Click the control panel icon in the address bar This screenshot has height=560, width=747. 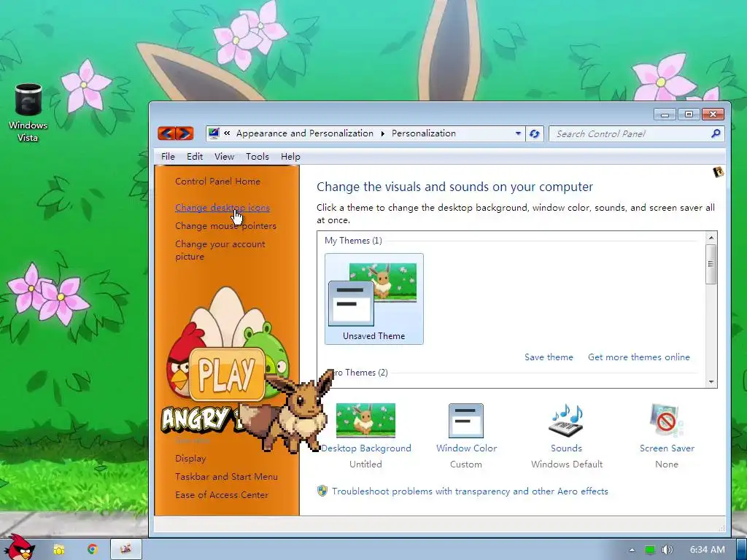pyautogui.click(x=214, y=133)
